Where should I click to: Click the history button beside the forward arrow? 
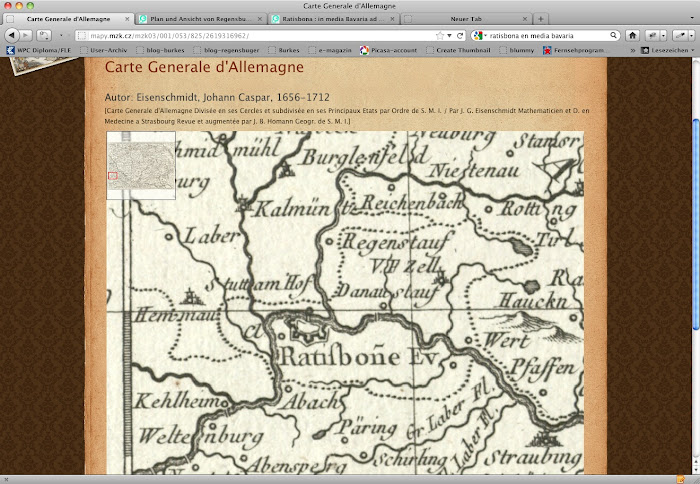(x=44, y=35)
